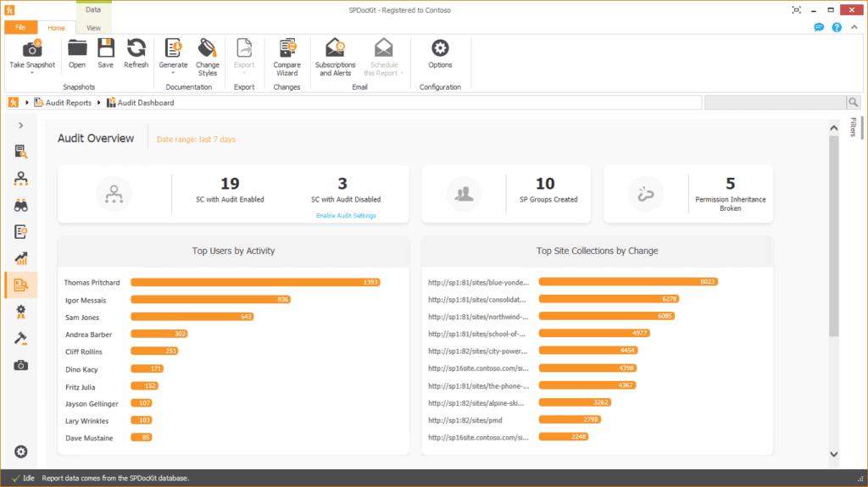Refresh the report data
Screen dimensions: 868x487
pyautogui.click(x=136, y=48)
